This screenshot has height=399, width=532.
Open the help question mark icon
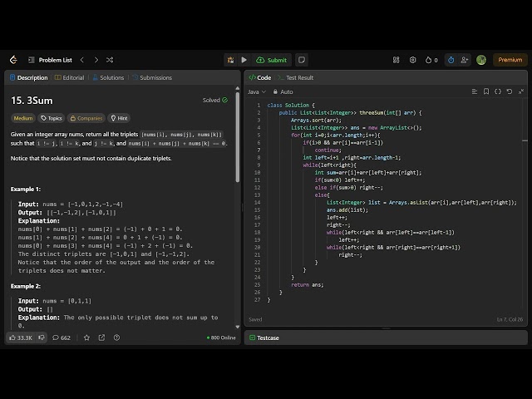click(x=116, y=337)
